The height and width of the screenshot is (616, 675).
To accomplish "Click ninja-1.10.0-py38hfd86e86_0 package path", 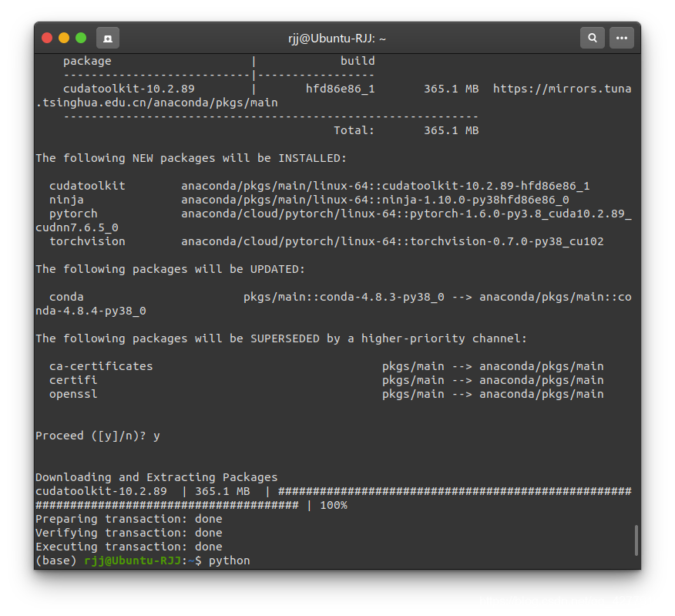I will pos(375,200).
